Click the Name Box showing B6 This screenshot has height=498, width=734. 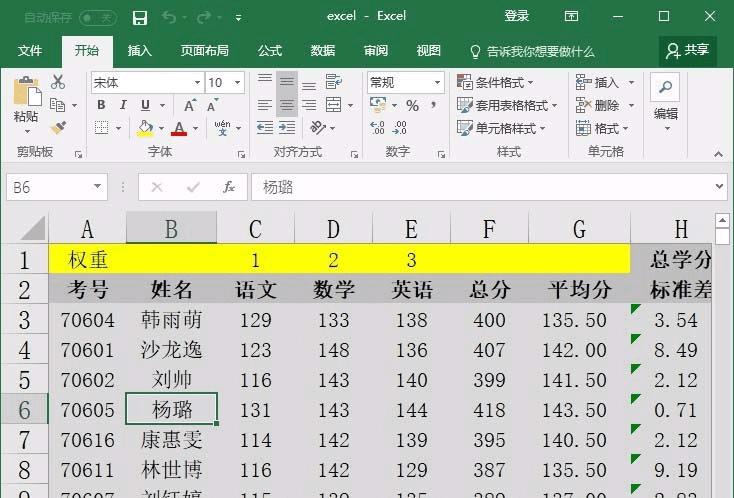click(57, 187)
